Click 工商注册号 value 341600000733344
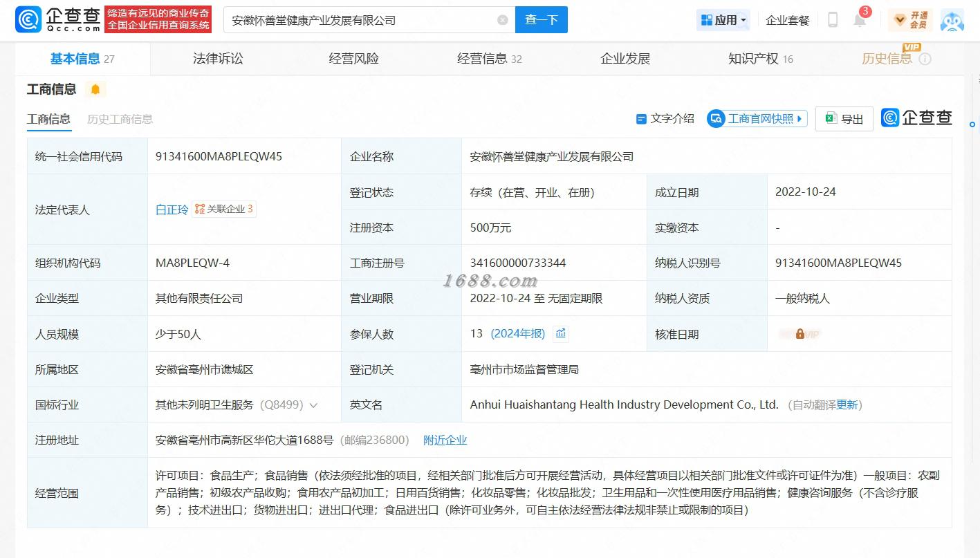 tap(518, 263)
